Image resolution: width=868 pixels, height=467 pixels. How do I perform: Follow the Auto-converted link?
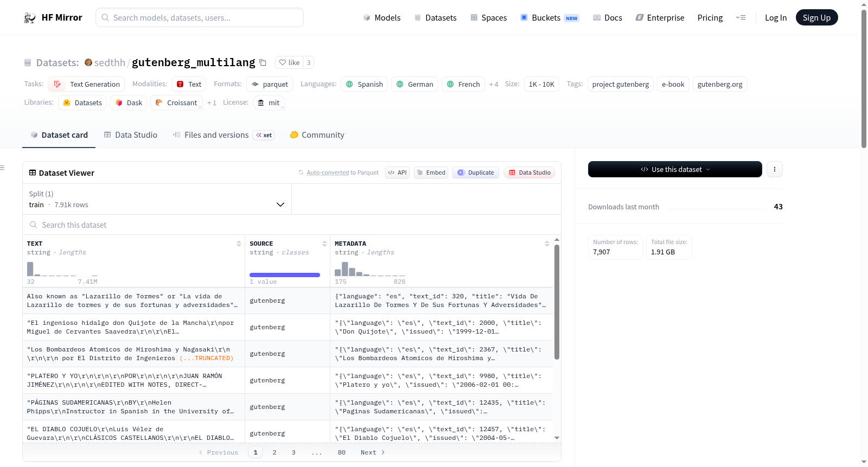coord(328,173)
